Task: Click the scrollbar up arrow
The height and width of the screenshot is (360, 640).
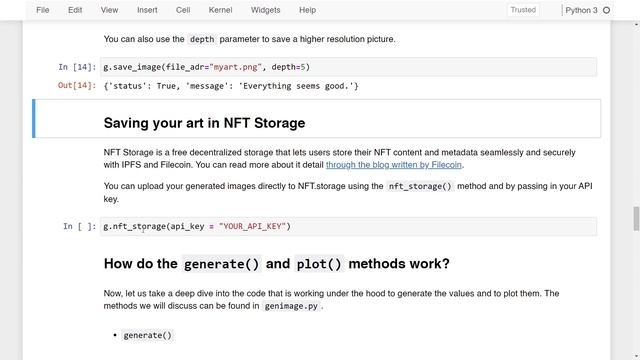Action: (x=636, y=24)
